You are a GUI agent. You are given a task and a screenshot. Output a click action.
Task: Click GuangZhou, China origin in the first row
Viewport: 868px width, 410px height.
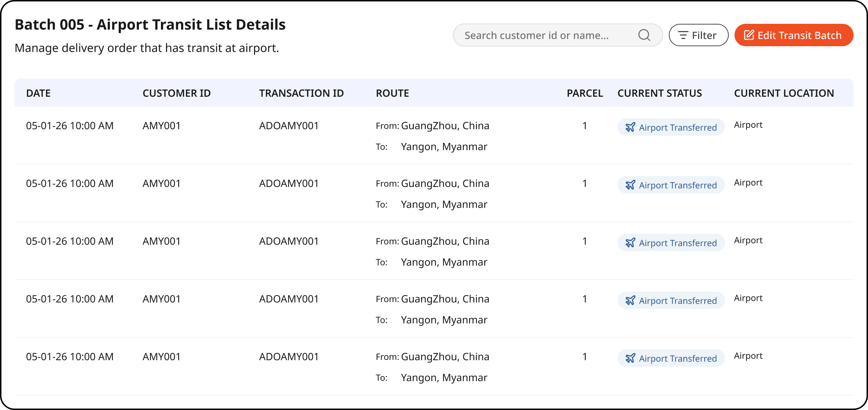pos(445,126)
